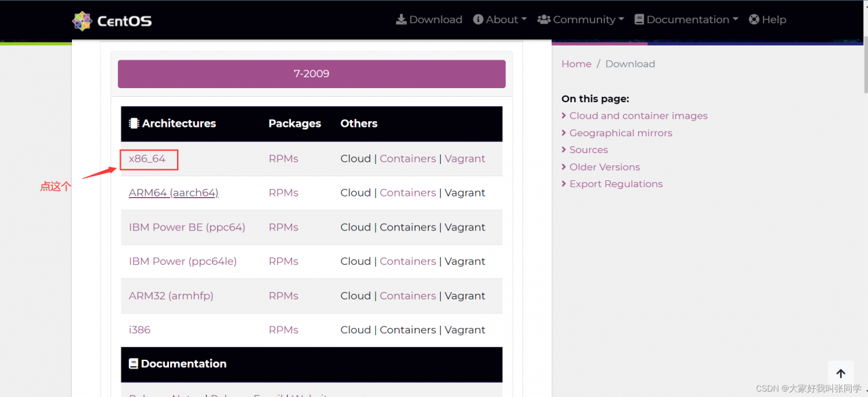Open Containers link in the x86_64 row
Screen dimensions: 868x397
coord(408,159)
